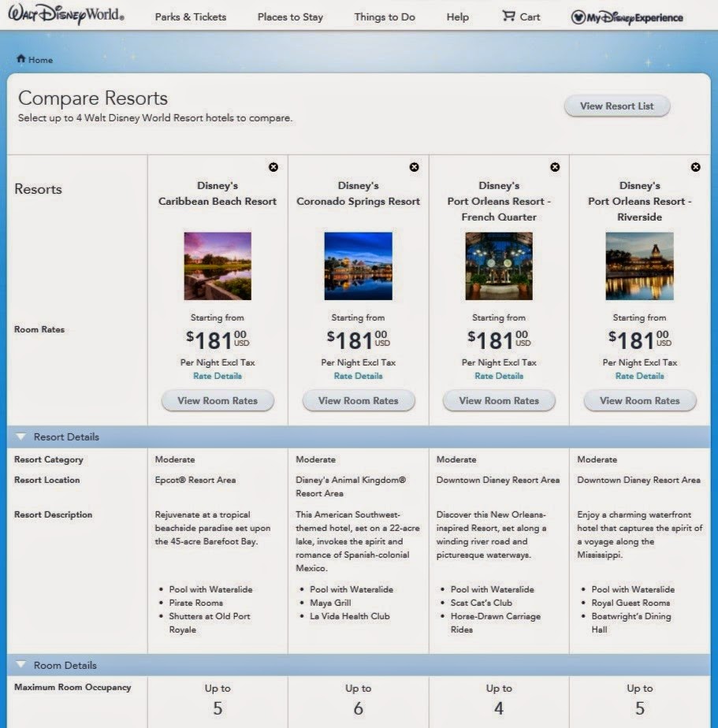Select Things to Do menu
This screenshot has height=728, width=718.
385,17
